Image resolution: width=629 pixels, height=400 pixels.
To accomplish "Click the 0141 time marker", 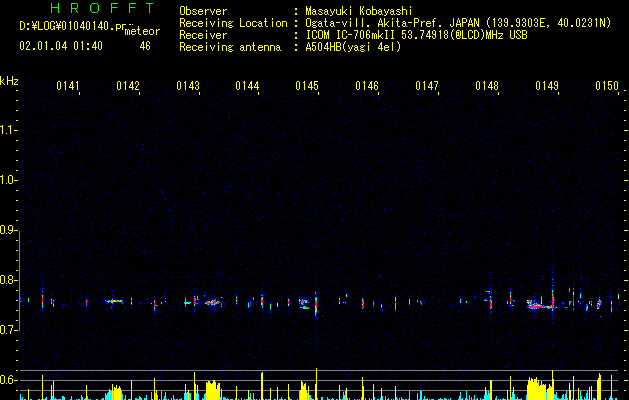I will point(68,86).
